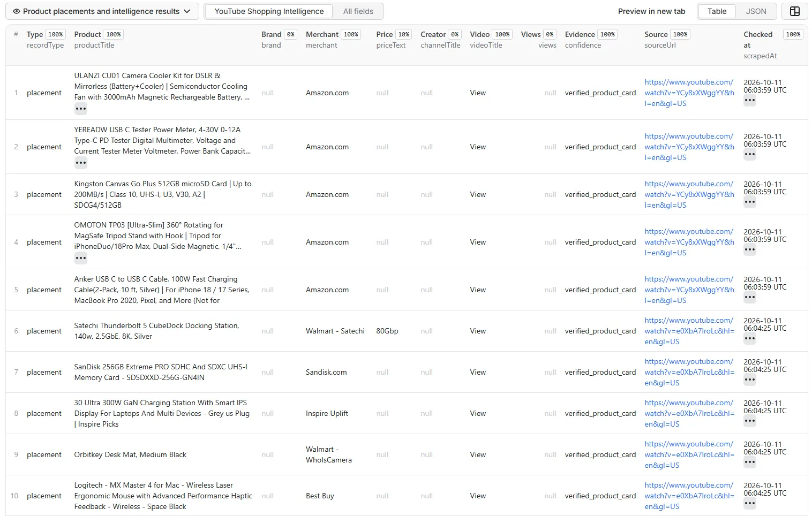Expand timestamp ellipsis in row 9
812x516 pixels.
point(749,462)
